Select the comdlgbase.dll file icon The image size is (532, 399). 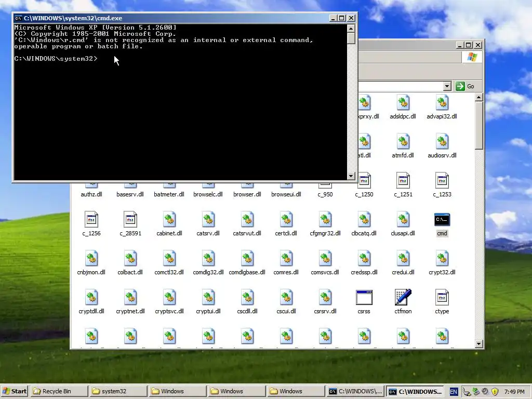coord(247,259)
